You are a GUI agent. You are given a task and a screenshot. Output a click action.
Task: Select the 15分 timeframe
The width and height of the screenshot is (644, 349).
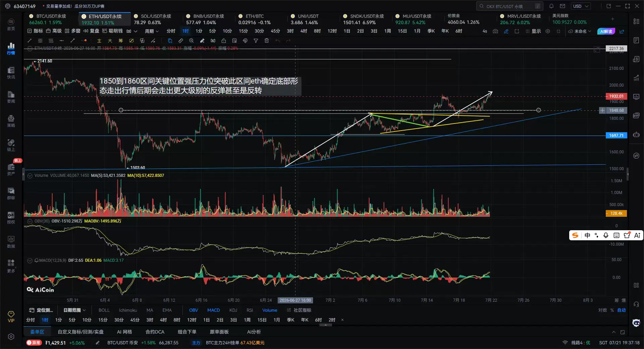(243, 31)
